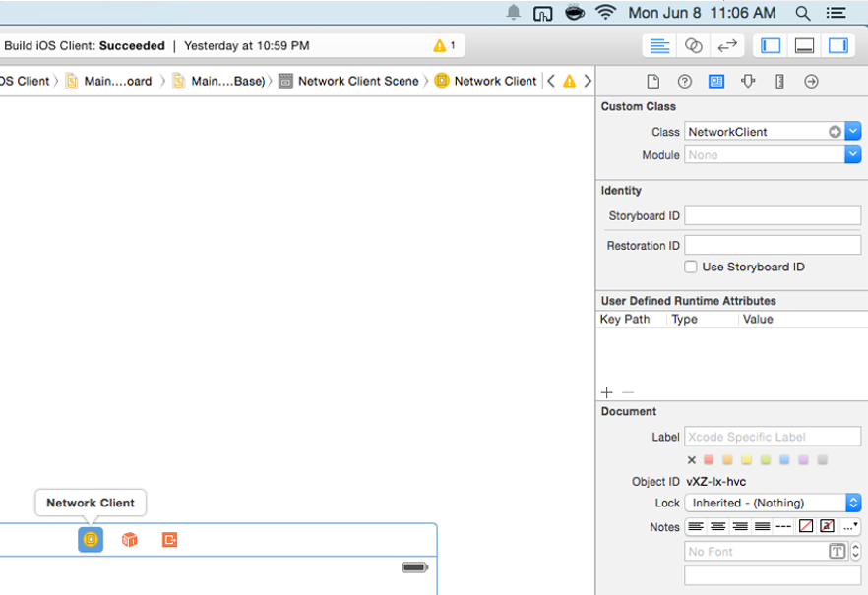This screenshot has width=868, height=595.
Task: Open the Wi-Fi status menu
Action: (605, 12)
